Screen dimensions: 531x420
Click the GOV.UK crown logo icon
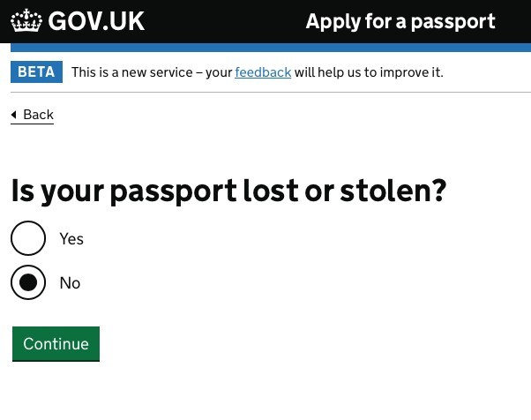[x=26, y=21]
